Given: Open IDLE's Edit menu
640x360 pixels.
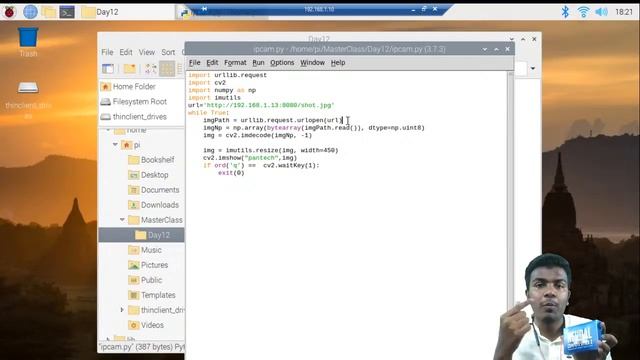Looking at the screenshot, I should click(x=212, y=62).
